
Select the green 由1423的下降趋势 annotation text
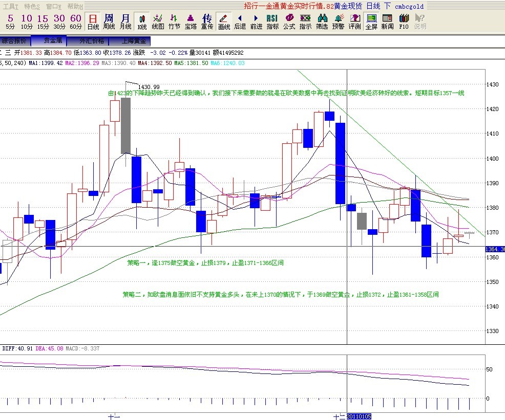(x=286, y=93)
